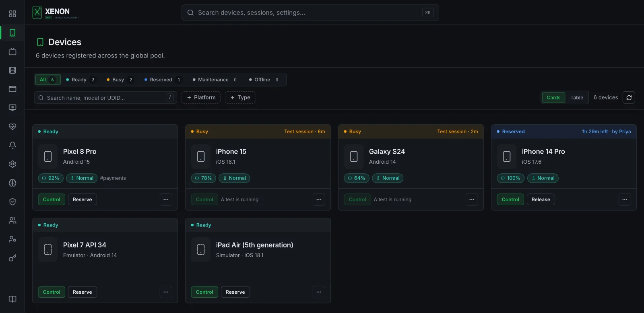This screenshot has height=313, width=644.
Task: Filter devices by Maintenance status
Action: click(x=215, y=80)
